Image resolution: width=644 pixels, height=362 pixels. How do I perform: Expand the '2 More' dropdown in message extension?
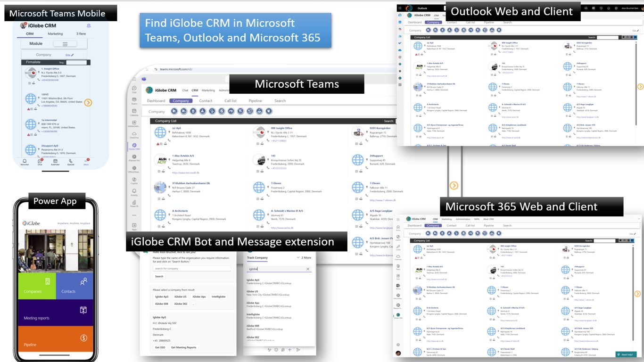pyautogui.click(x=304, y=258)
